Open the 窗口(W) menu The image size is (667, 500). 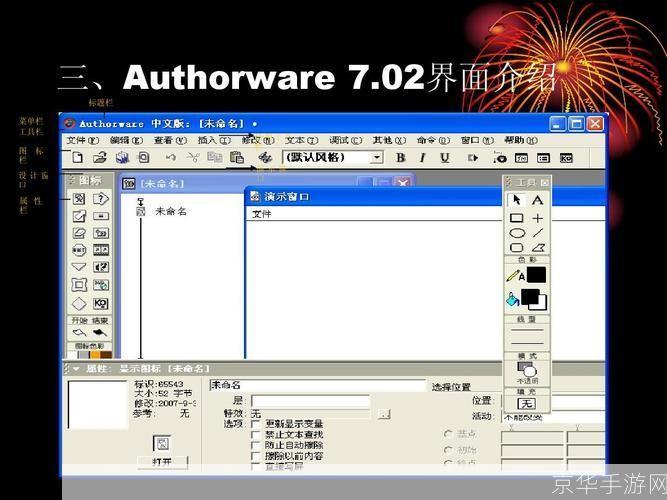(478, 140)
